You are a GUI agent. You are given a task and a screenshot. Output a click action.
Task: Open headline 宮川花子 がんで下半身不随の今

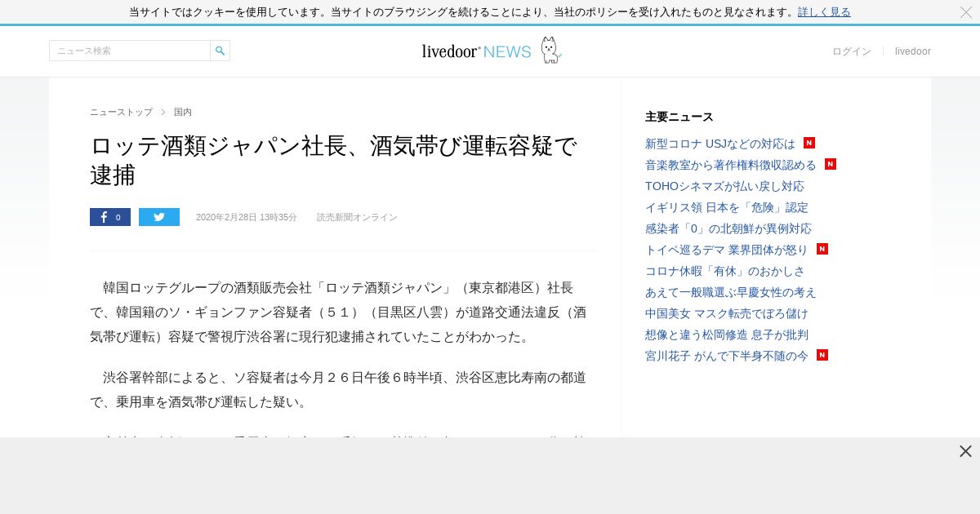[727, 356]
